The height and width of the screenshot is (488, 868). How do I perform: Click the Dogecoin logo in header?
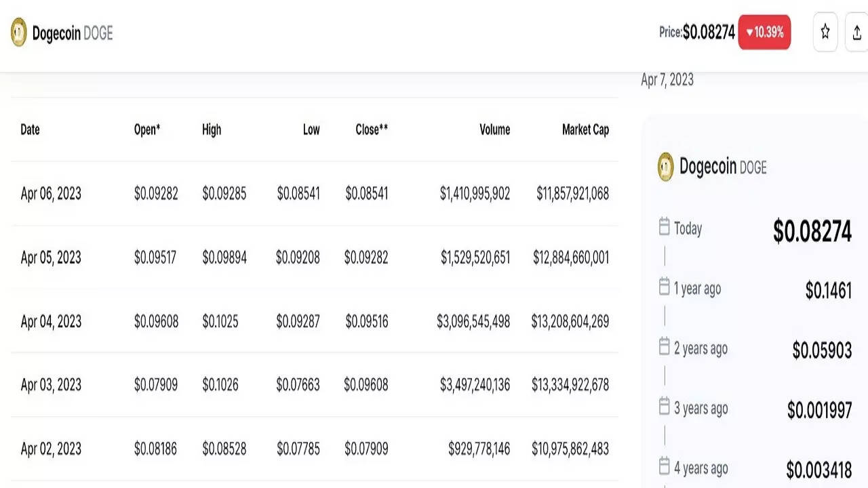click(19, 33)
